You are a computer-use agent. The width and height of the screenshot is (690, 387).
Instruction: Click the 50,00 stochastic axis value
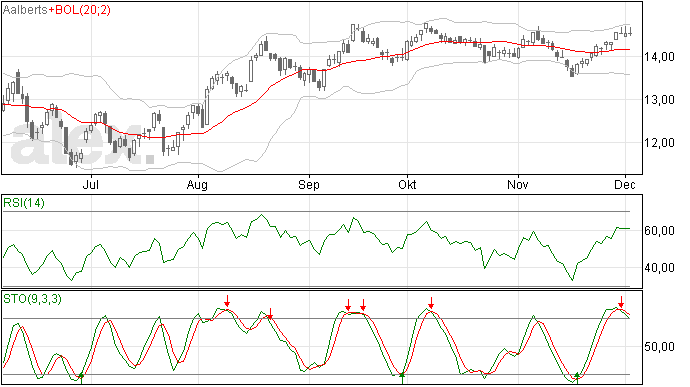point(659,347)
